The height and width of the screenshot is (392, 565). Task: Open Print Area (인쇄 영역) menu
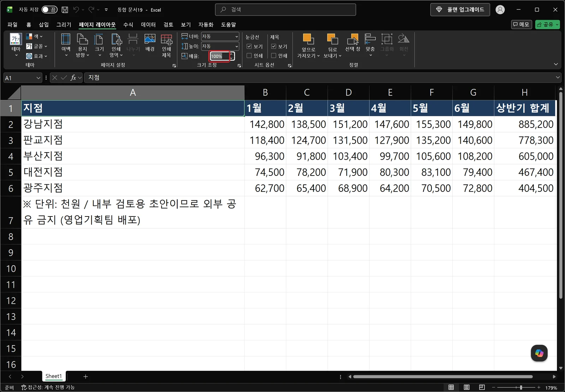[x=116, y=45]
